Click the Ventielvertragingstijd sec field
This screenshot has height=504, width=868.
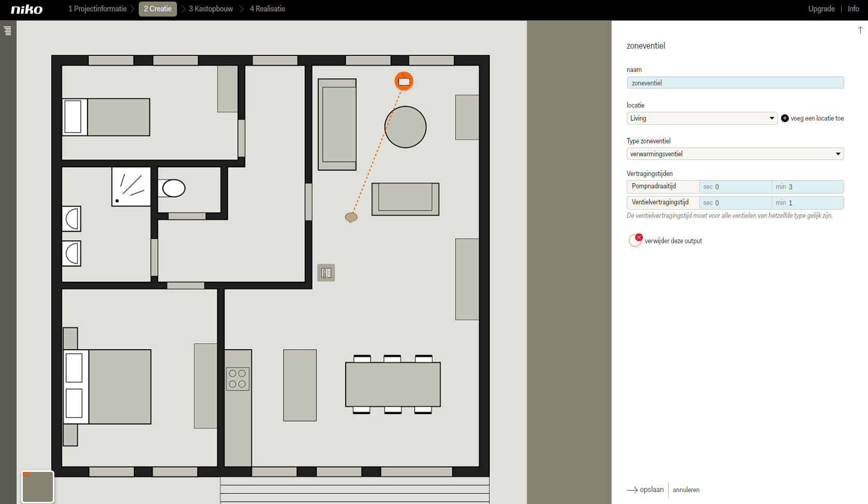(735, 203)
